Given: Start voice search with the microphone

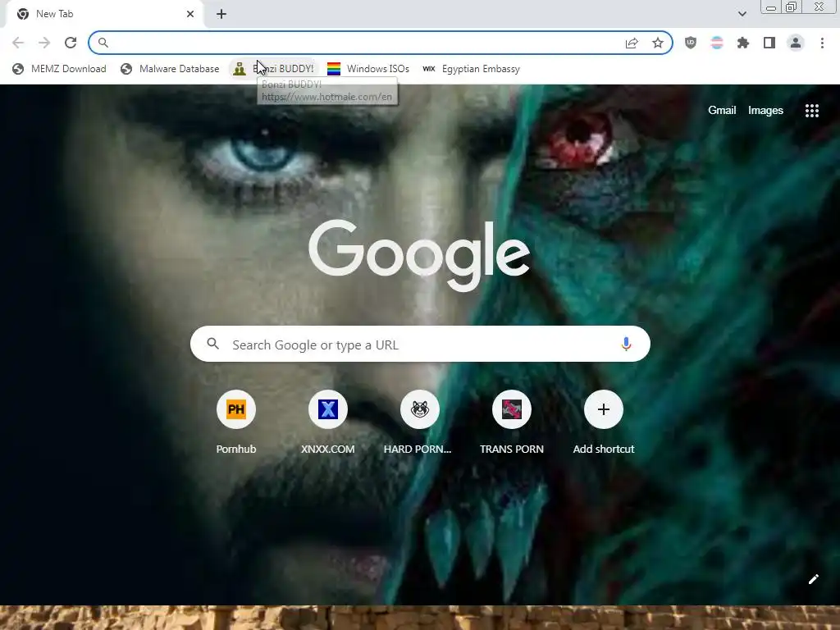Looking at the screenshot, I should [626, 344].
